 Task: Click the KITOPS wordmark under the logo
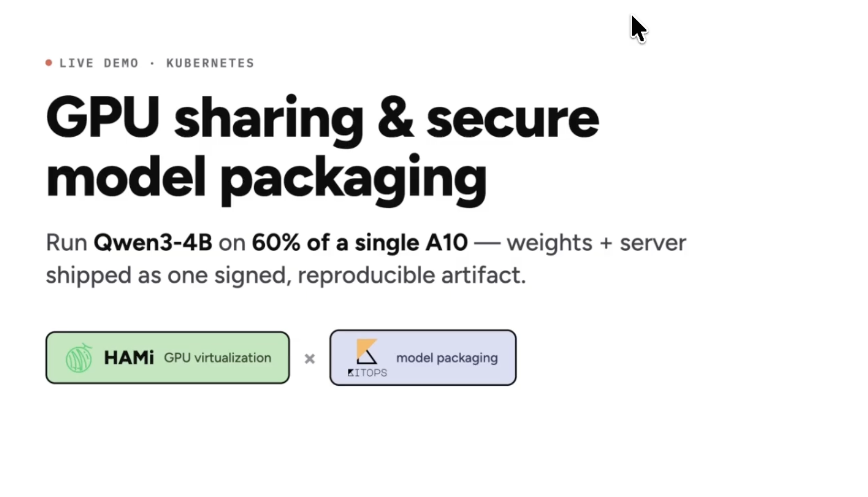[367, 373]
